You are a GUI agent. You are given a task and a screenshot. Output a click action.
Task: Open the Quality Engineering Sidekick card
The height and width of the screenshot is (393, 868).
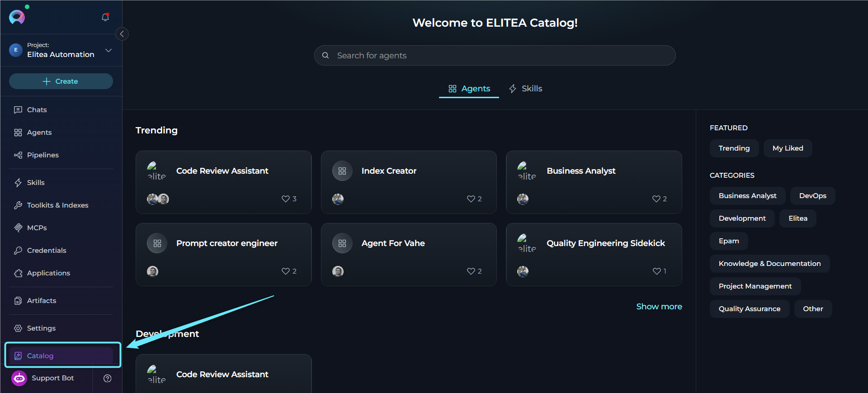pyautogui.click(x=594, y=255)
